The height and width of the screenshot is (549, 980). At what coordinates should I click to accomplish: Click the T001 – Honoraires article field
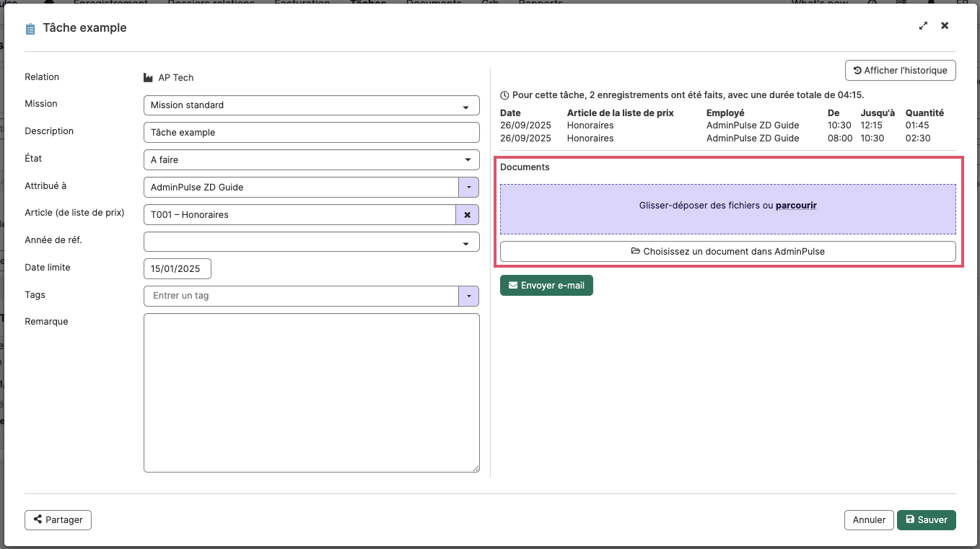click(299, 215)
